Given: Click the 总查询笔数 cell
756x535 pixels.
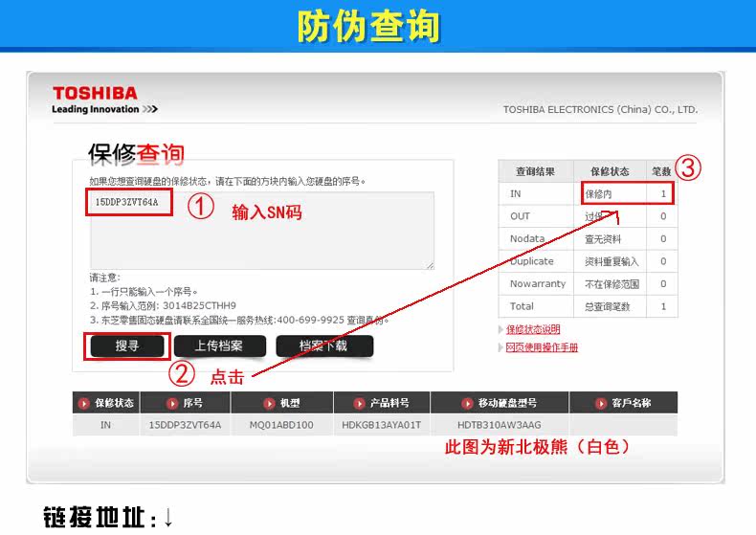Looking at the screenshot, I should [x=608, y=306].
